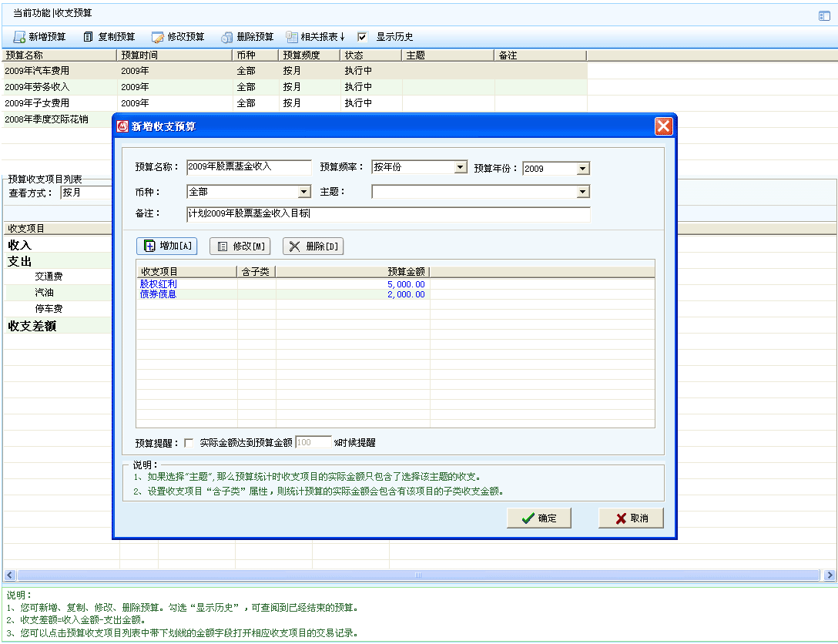Open the 主题 dropdown list
Viewport: 838px width, 644px height.
[x=582, y=192]
